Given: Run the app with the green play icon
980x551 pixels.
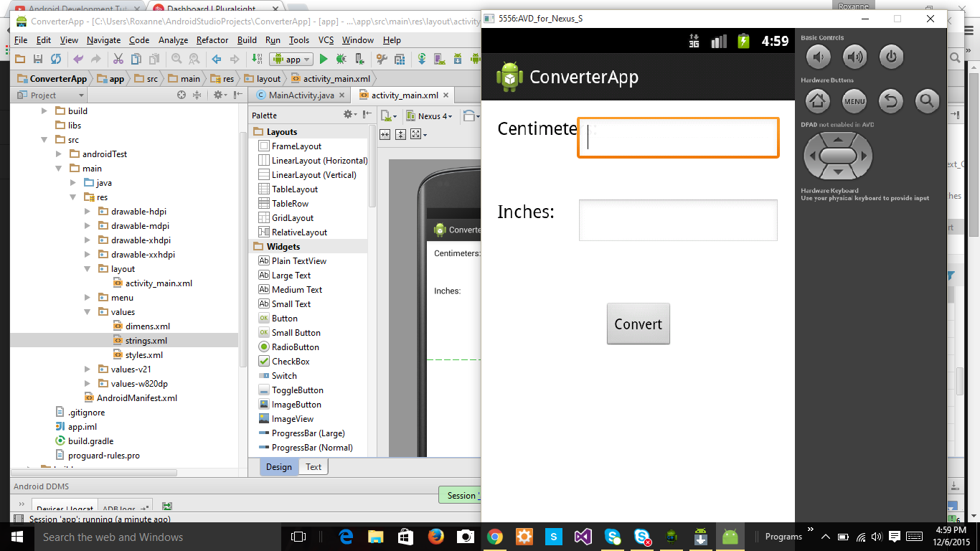Looking at the screenshot, I should 324,59.
